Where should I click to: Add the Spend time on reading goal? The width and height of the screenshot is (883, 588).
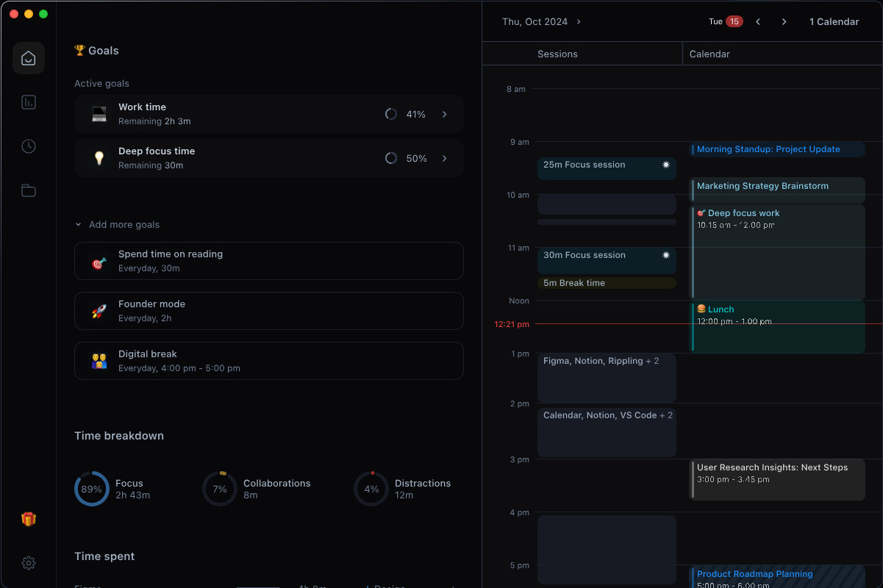click(269, 261)
